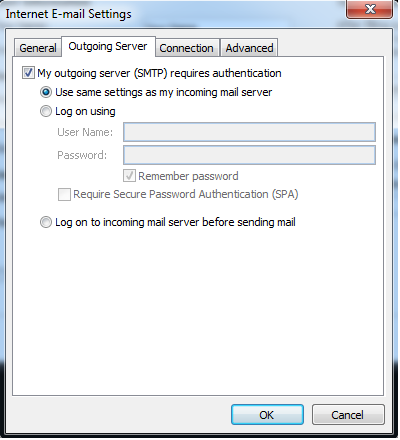Enable Require Secure Password Authentication (SPA)

[x=64, y=194]
